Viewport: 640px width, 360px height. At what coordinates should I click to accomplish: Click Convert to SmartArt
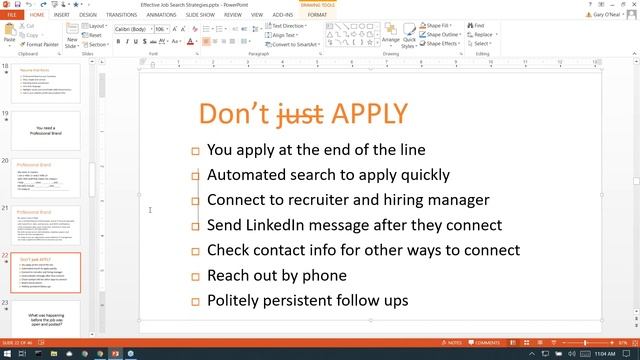pyautogui.click(x=293, y=44)
